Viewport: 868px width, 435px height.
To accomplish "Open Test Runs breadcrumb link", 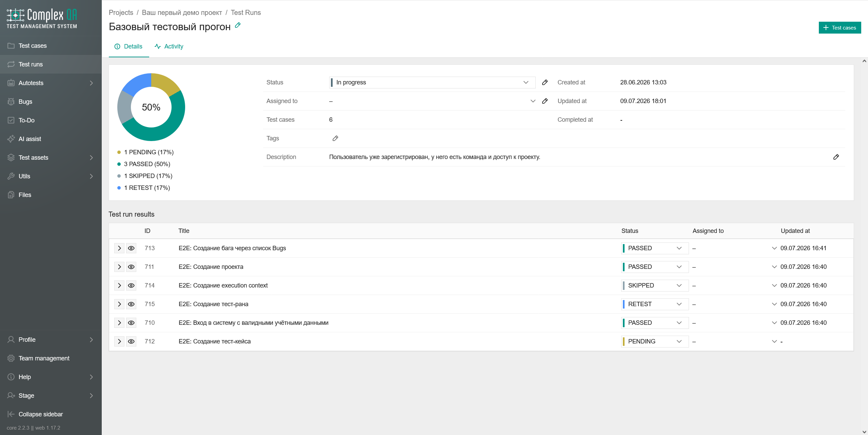I will [246, 13].
